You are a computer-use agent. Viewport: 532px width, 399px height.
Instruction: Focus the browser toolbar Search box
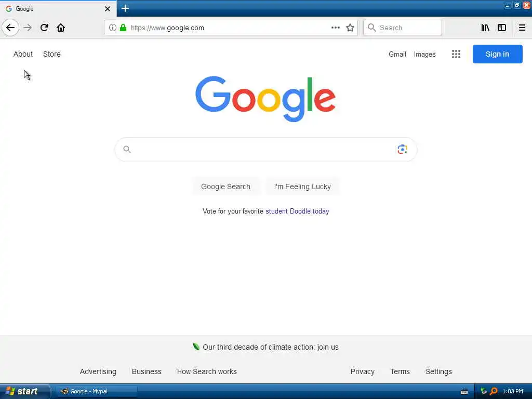point(403,28)
